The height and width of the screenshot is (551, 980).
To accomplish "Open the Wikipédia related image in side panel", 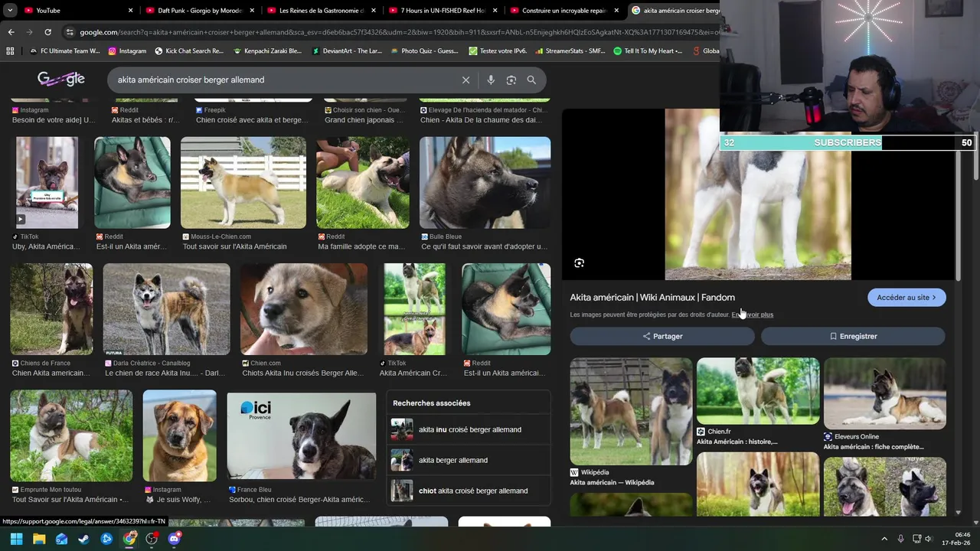I will click(x=631, y=412).
